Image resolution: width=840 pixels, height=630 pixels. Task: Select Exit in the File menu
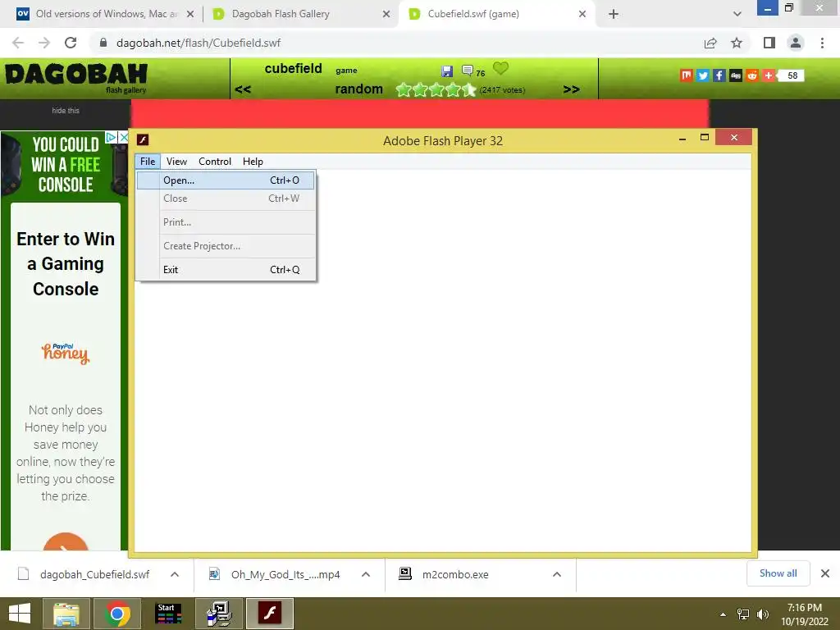click(x=226, y=269)
